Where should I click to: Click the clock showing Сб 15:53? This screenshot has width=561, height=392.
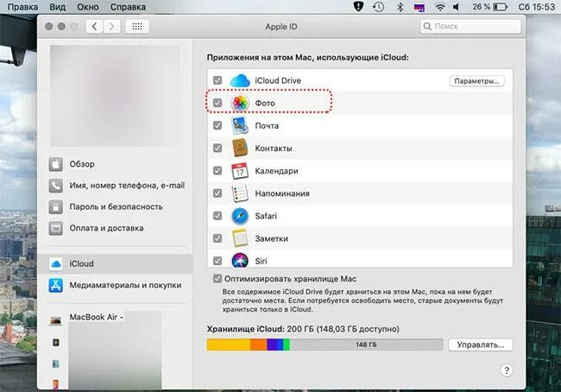click(x=536, y=7)
